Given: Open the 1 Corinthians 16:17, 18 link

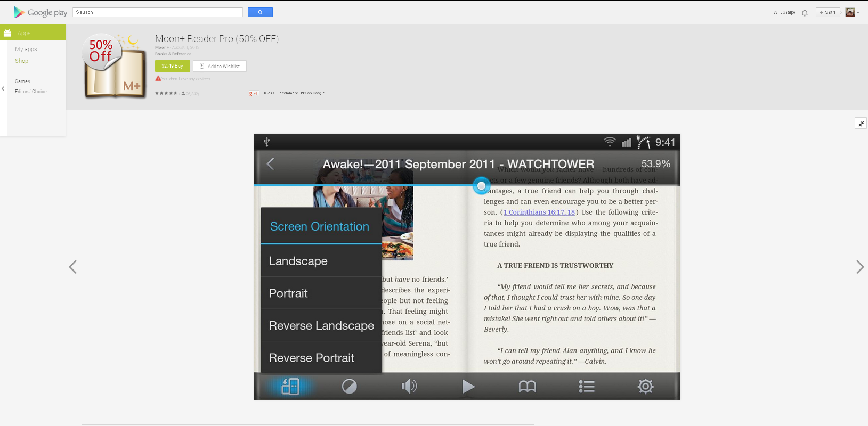Looking at the screenshot, I should [539, 212].
